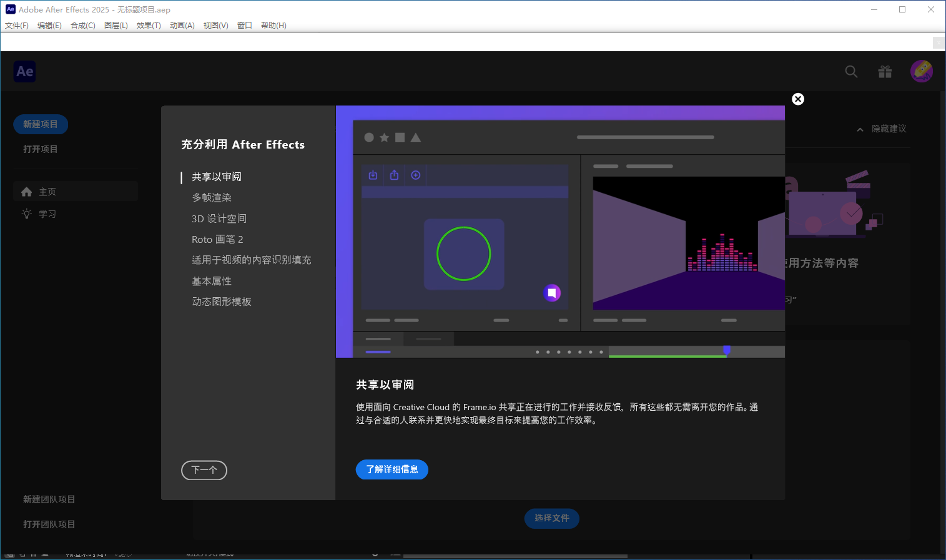This screenshot has width=946, height=560.
Task: Select 多帧渲染 in feature list
Action: tap(212, 198)
